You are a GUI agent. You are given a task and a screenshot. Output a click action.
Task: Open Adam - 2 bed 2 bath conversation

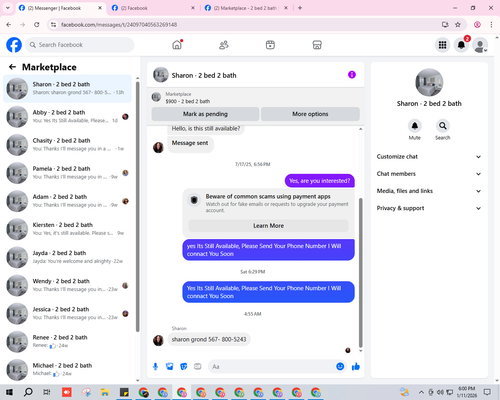point(67,201)
